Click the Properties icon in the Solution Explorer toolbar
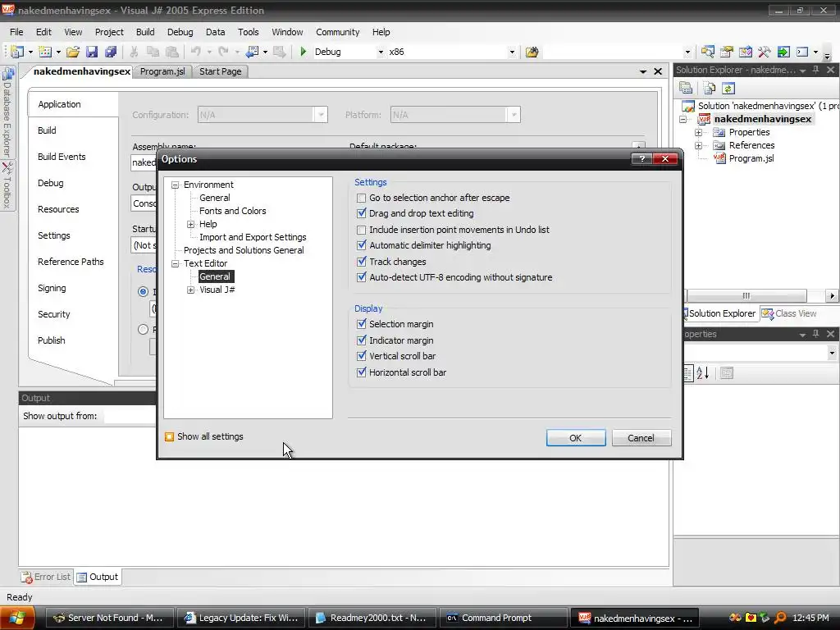Screen dimensions: 840x630 (x=686, y=88)
